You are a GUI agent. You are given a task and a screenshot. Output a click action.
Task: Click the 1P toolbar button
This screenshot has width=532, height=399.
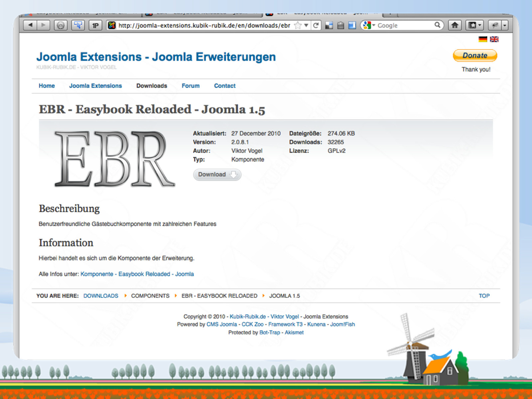[x=95, y=25]
